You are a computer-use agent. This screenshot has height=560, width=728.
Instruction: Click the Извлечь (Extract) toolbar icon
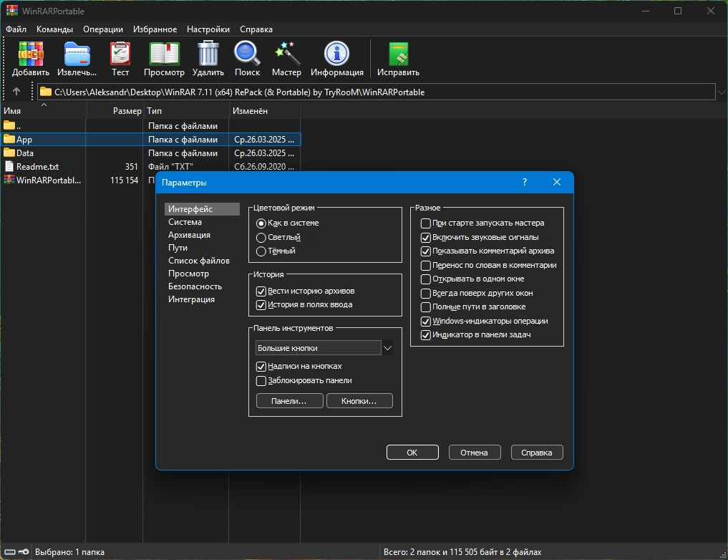[x=77, y=54]
